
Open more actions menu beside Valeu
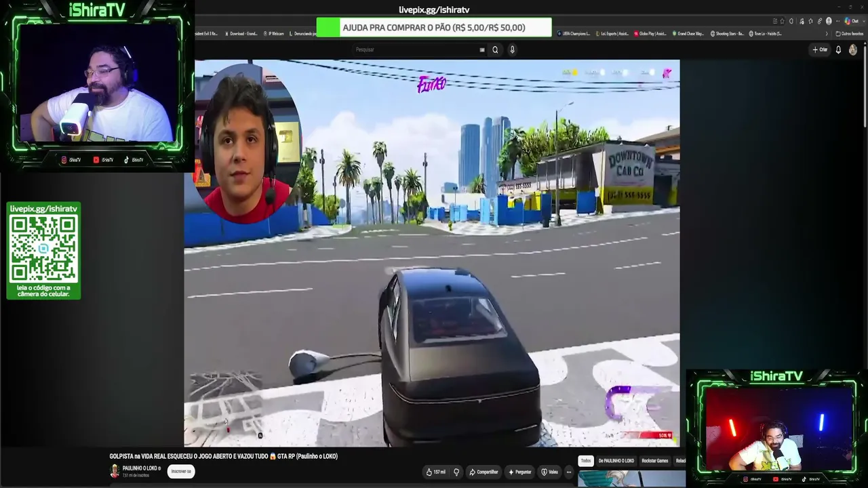[x=568, y=472]
